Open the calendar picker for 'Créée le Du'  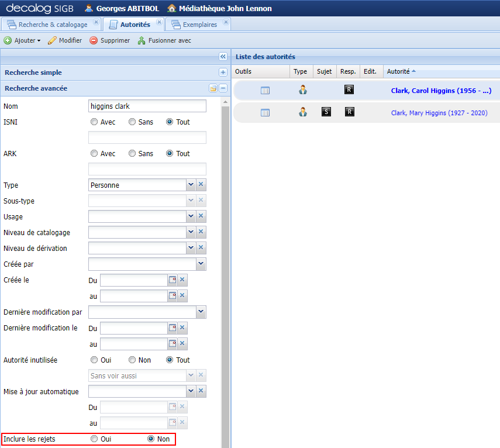pos(173,280)
